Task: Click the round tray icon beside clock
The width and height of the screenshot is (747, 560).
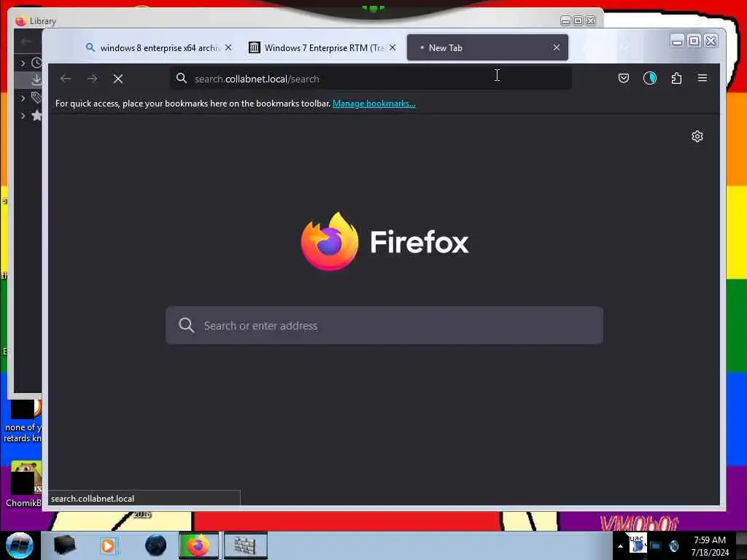Action: pos(674,546)
